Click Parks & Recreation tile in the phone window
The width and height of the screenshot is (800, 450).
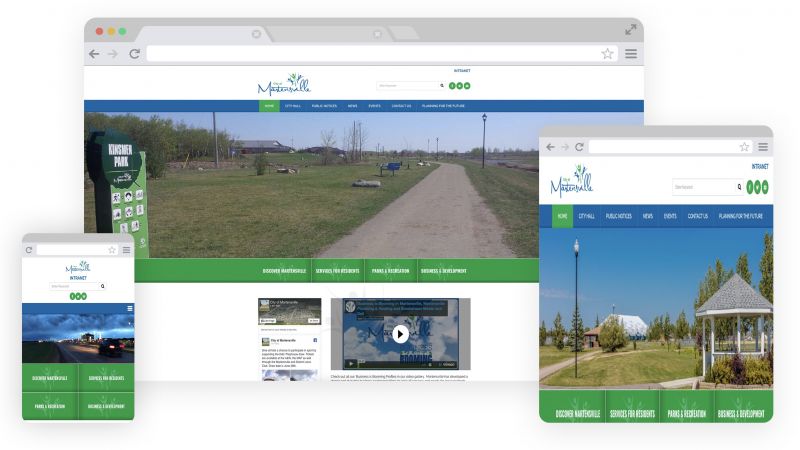click(50, 406)
